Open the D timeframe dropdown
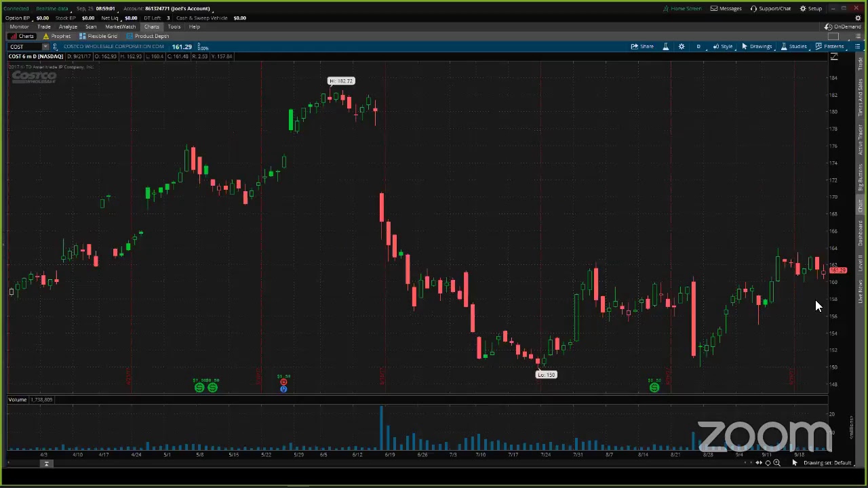868x488 pixels. 698,47
